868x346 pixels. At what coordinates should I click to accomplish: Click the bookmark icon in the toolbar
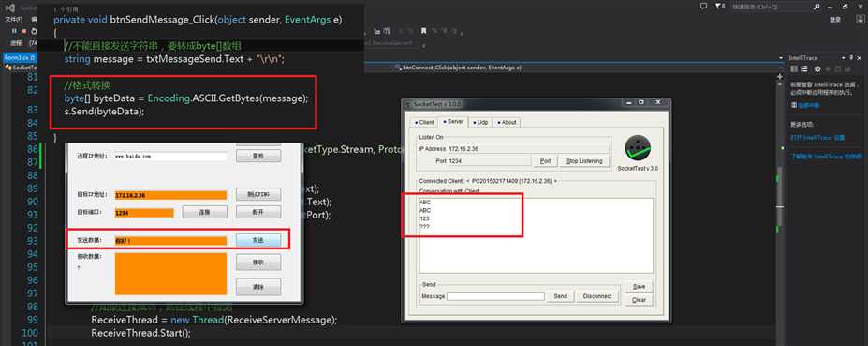(x=423, y=31)
